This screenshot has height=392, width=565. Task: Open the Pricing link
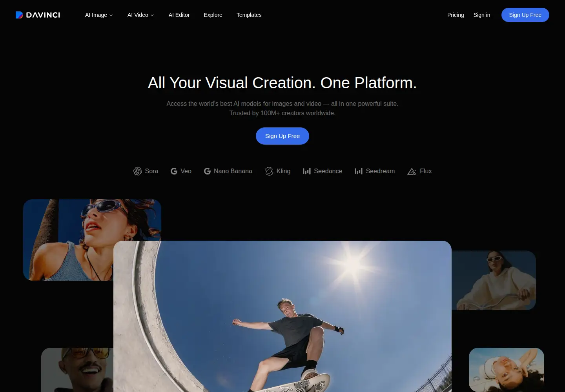point(456,15)
